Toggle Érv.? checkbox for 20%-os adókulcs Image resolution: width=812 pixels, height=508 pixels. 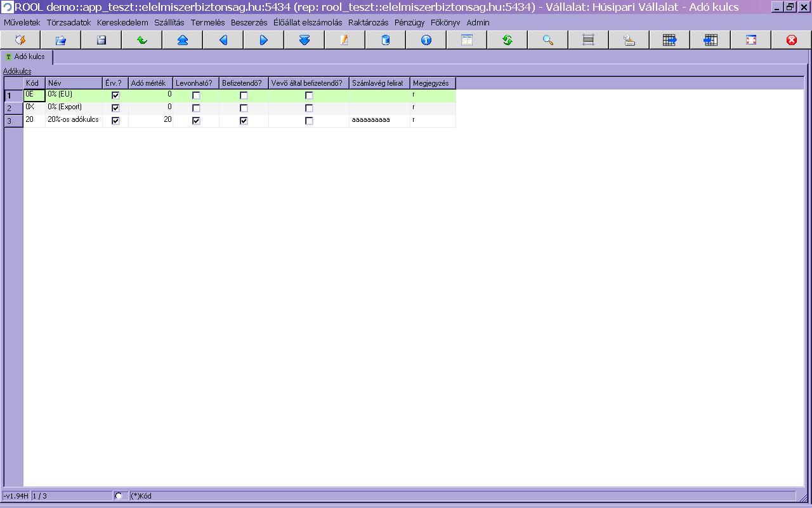[x=115, y=121]
